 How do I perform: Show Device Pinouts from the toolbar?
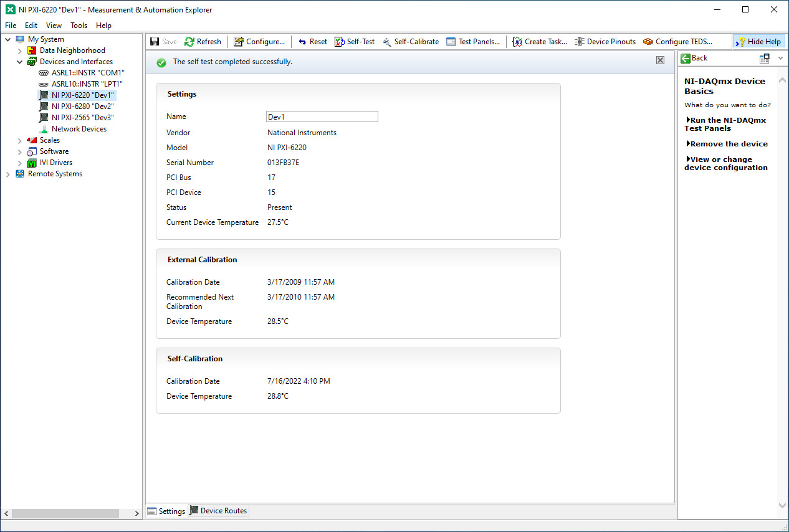click(x=605, y=42)
